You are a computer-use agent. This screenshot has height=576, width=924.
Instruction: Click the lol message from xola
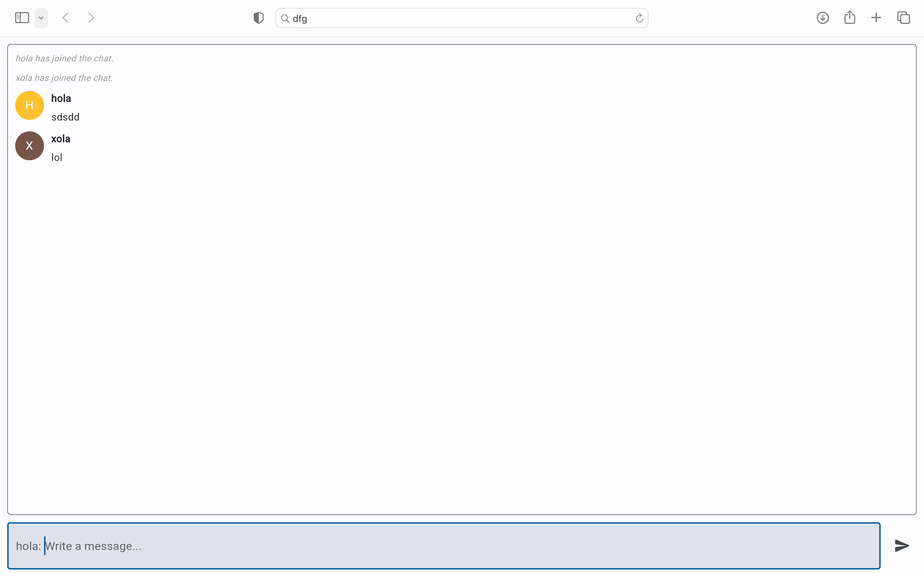(x=57, y=158)
